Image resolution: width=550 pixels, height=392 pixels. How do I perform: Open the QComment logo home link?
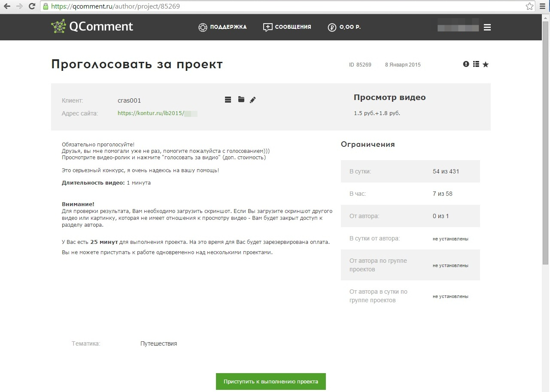pyautogui.click(x=92, y=26)
